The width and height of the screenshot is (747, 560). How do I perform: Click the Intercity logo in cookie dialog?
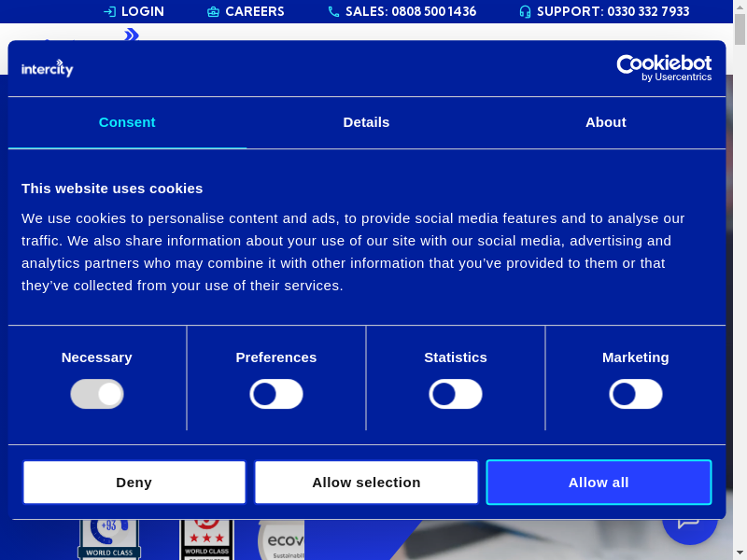[x=48, y=68]
